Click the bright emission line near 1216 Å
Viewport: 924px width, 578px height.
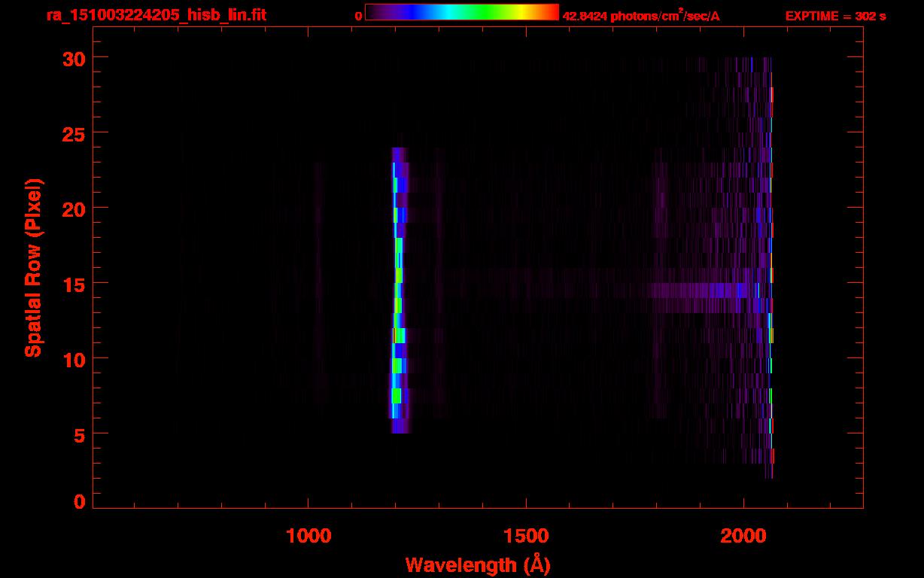399,291
